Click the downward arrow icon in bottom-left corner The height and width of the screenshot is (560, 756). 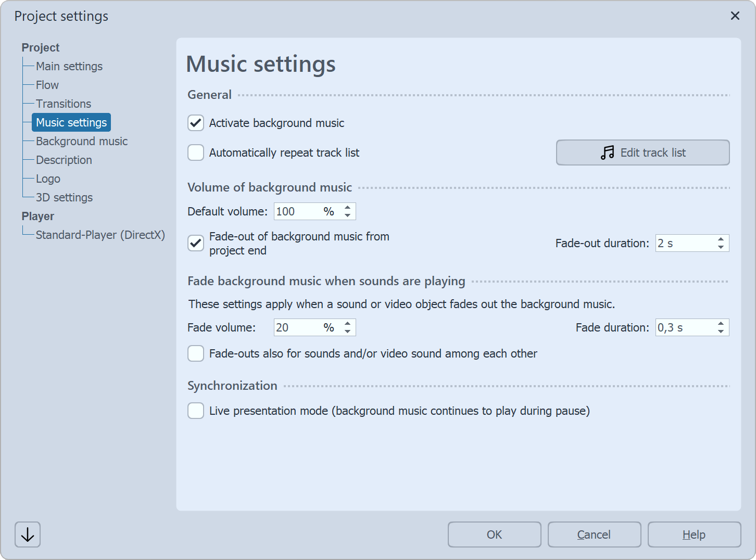(27, 534)
